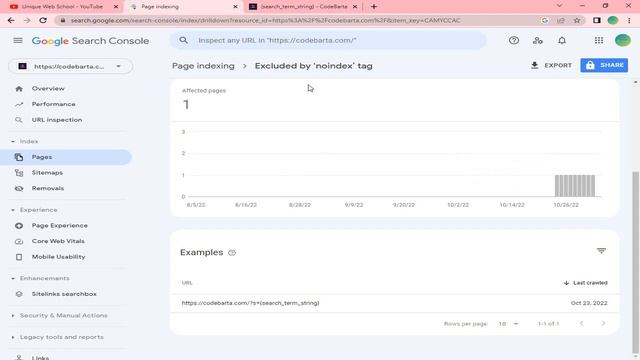Close the CodeBarta tab
Viewport: 640px width, 360px height.
point(355,7)
